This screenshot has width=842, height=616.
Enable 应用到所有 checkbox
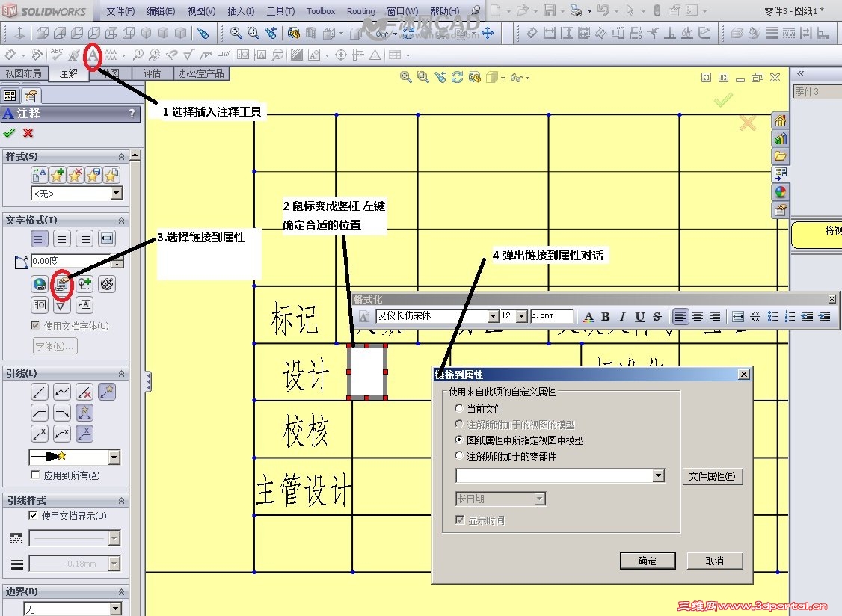point(35,475)
